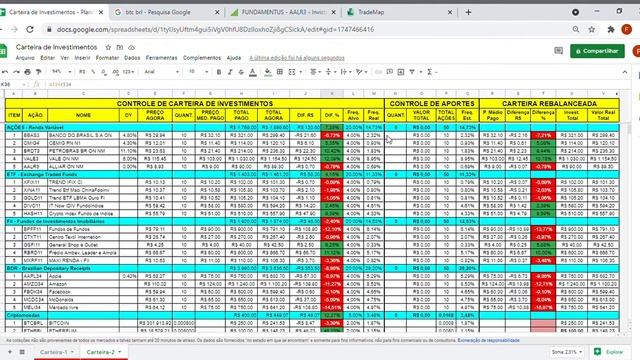This screenshot has height=360, width=640.
Task: Insert a link from the toolbar
Action: point(378,72)
